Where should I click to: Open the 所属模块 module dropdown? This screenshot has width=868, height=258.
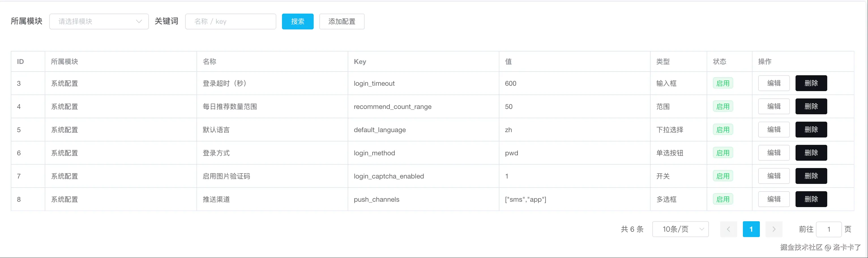99,21
